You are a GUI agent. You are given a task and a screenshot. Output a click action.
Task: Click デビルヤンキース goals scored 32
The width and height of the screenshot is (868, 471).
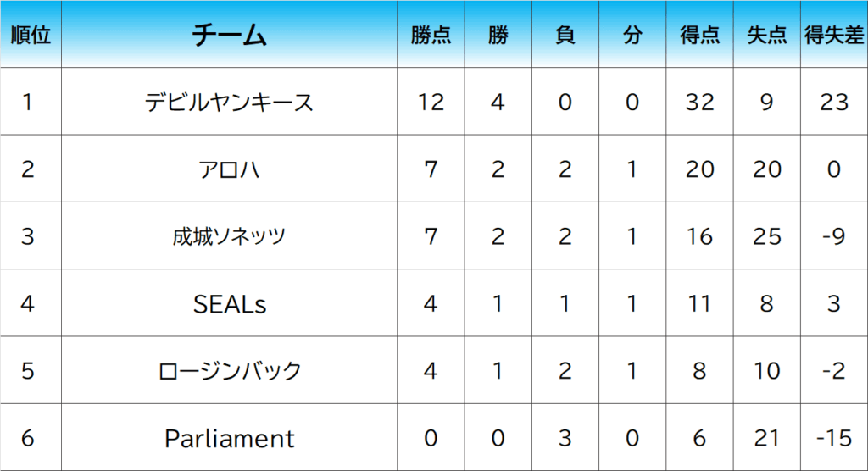[699, 103]
